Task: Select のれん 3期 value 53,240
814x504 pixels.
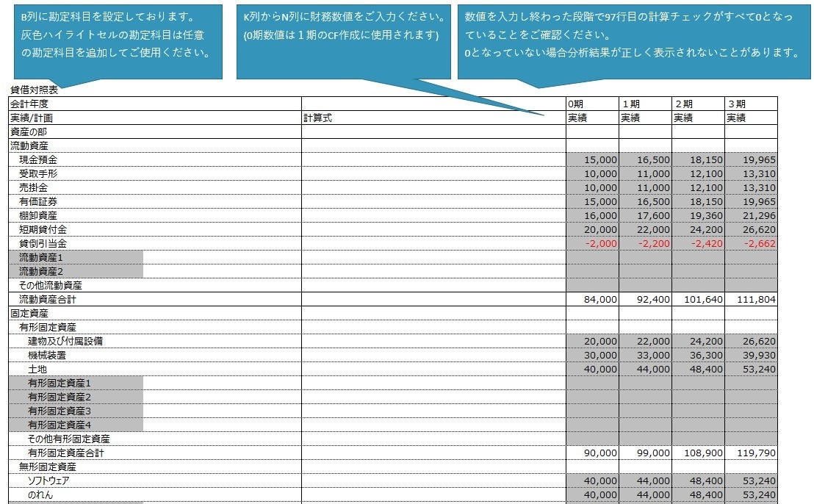Action: click(751, 495)
